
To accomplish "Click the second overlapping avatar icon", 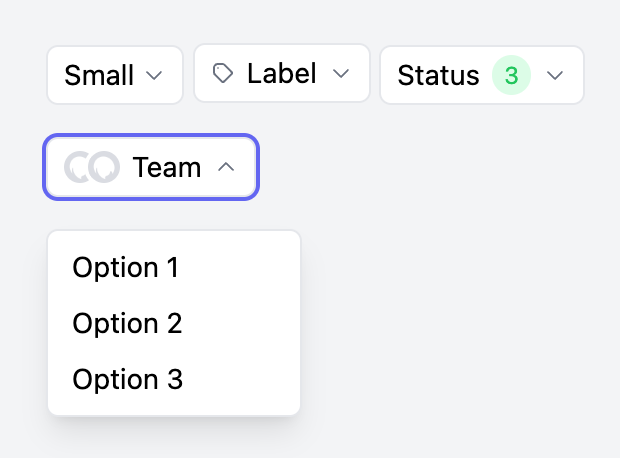I will (104, 167).
